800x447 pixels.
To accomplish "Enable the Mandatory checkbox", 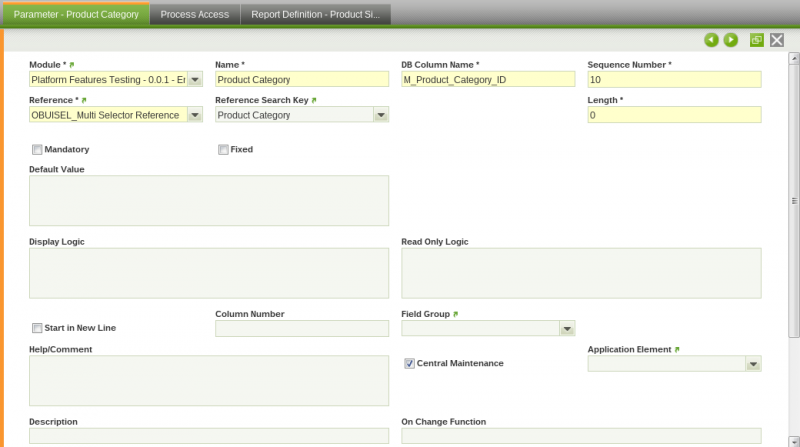I will click(x=37, y=150).
